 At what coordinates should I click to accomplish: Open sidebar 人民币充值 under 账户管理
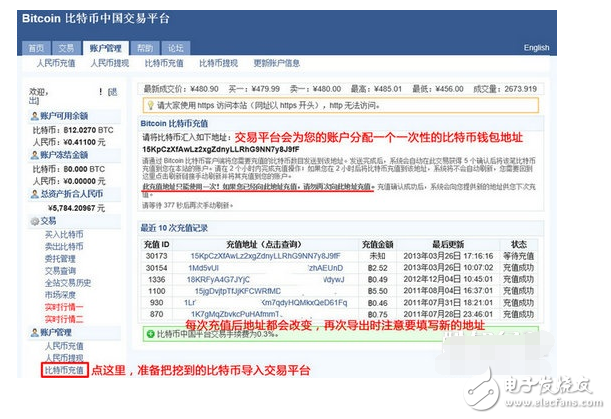tap(64, 346)
